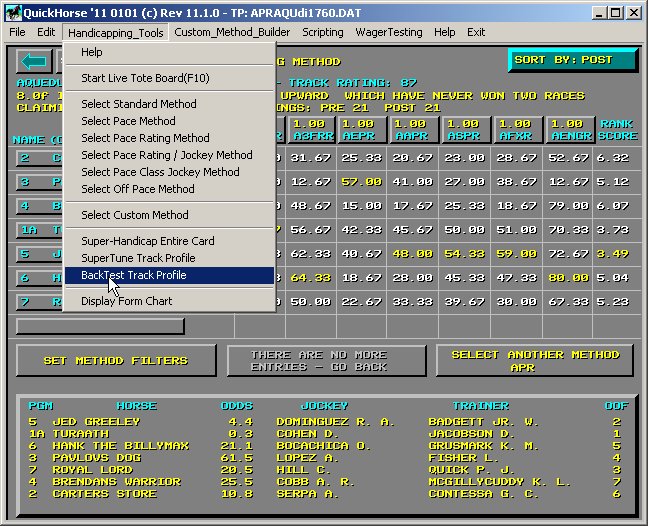Screen dimensions: 648x526
Task: Click SELECT ANOTHER METHOD APR button
Action: (534, 361)
